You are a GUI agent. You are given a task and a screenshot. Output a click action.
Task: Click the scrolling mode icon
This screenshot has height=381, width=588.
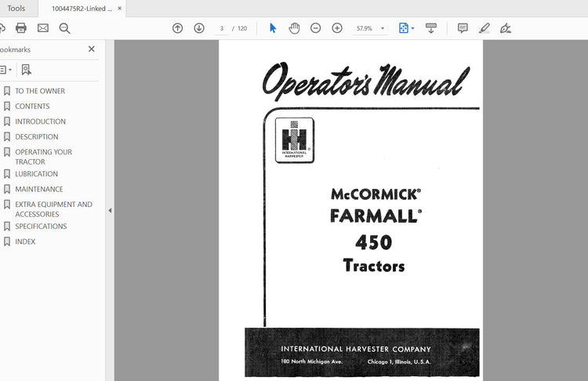pos(431,28)
